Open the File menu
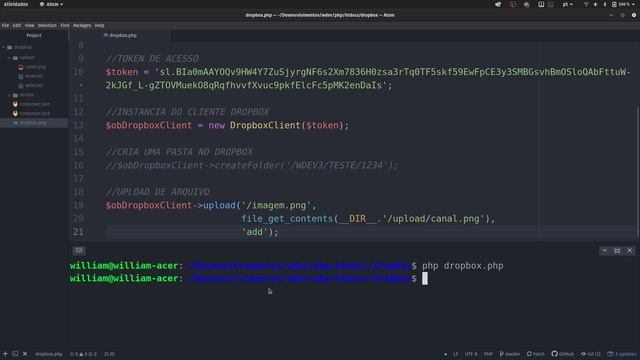This screenshot has width=640, height=360. tap(5, 25)
